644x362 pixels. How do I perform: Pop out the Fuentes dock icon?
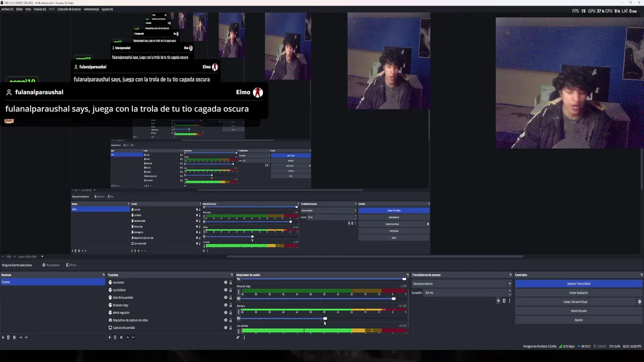pyautogui.click(x=231, y=275)
